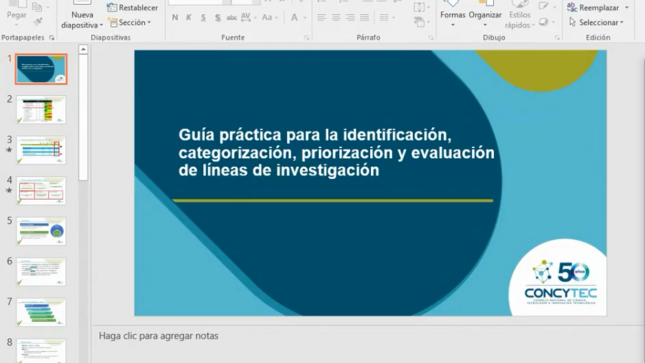This screenshot has width=645, height=363.
Task: Click the slide panel scrollbar thumb
Action: coord(83,117)
